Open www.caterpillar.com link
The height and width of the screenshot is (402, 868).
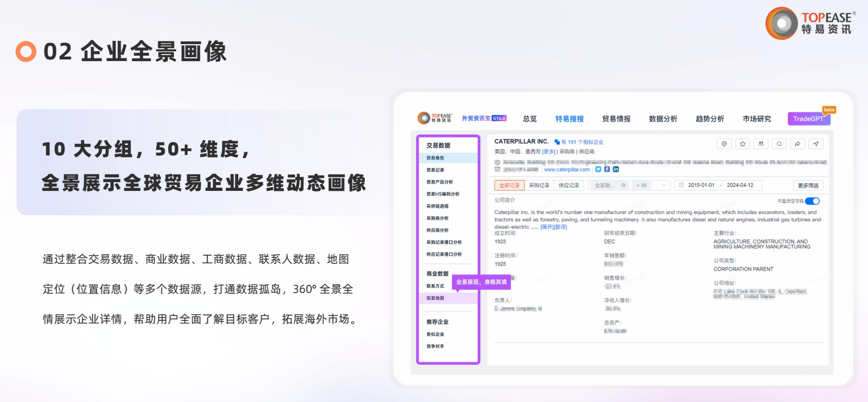pos(566,170)
